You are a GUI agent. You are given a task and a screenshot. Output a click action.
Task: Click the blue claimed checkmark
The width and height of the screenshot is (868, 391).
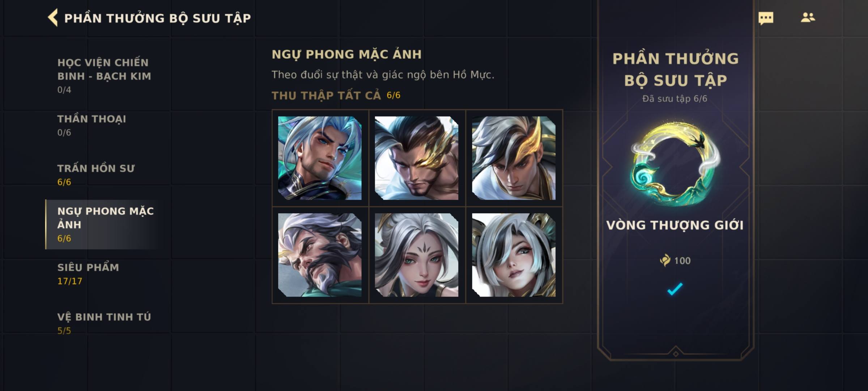click(675, 289)
